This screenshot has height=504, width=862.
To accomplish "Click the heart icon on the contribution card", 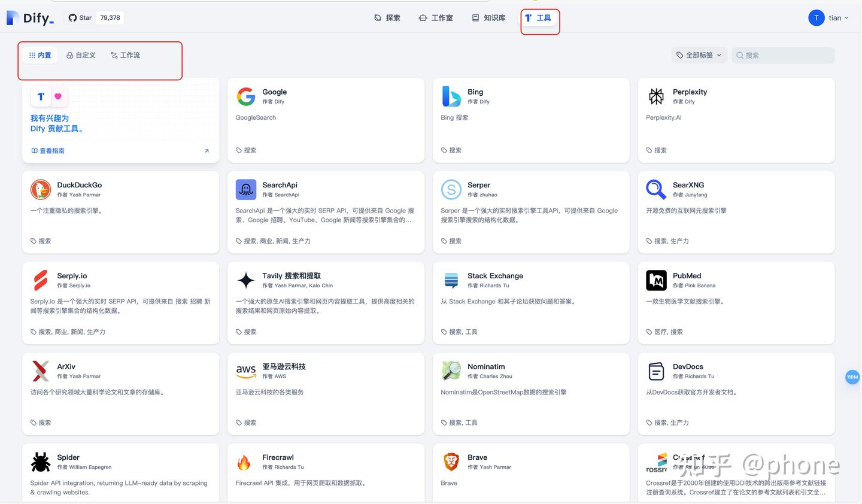I will click(x=57, y=96).
